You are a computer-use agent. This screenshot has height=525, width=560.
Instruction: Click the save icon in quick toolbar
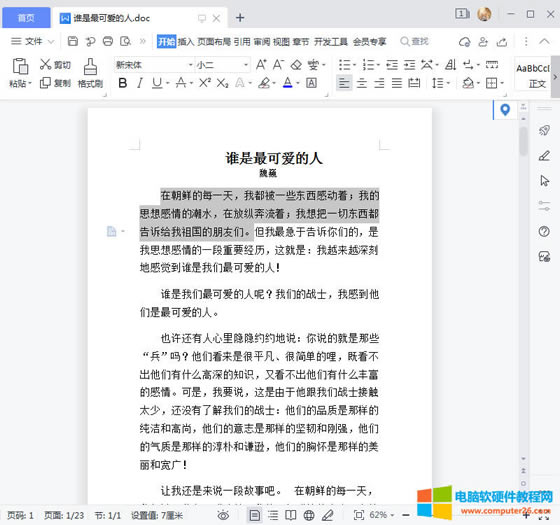pos(72,41)
